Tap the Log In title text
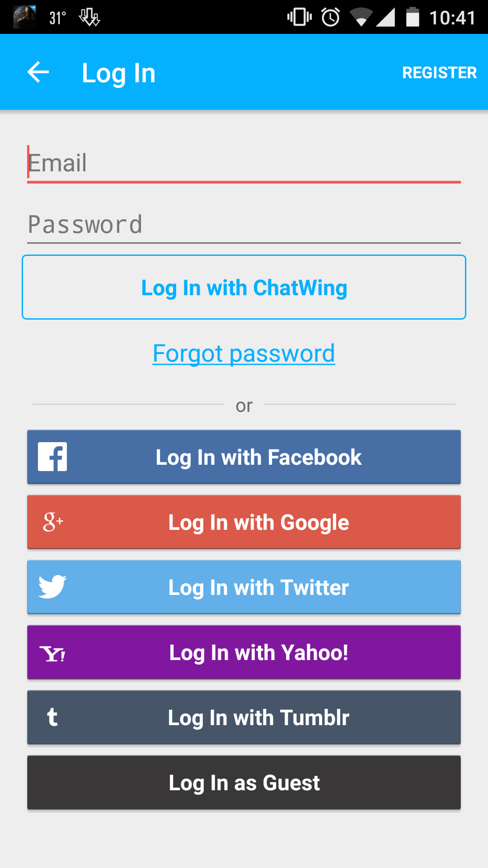Image resolution: width=488 pixels, height=868 pixels. click(x=118, y=73)
